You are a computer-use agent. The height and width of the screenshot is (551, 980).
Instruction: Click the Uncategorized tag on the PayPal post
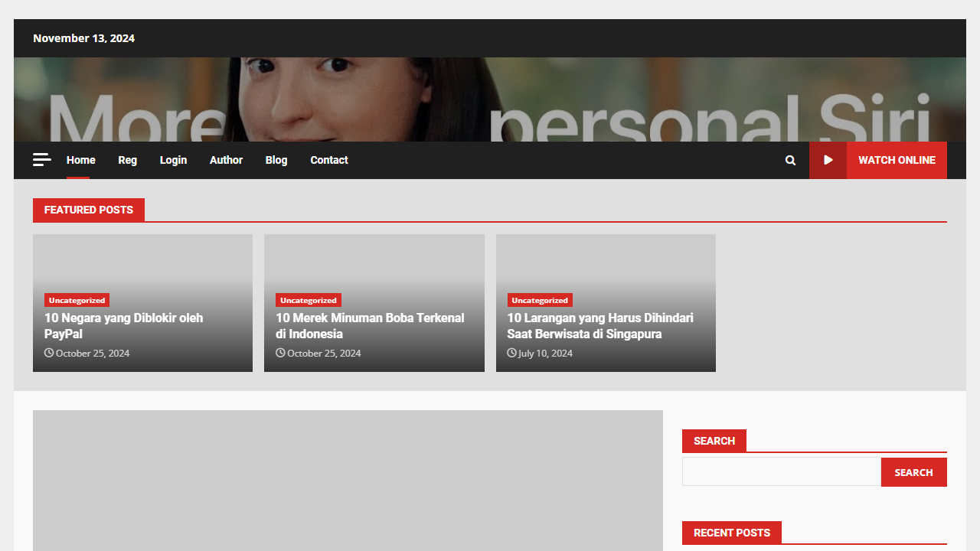[77, 300]
